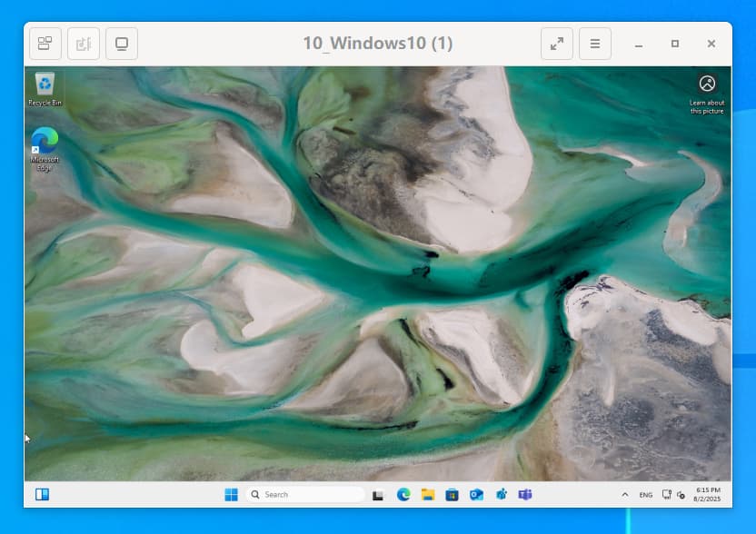Click the VM display console button

[121, 44]
